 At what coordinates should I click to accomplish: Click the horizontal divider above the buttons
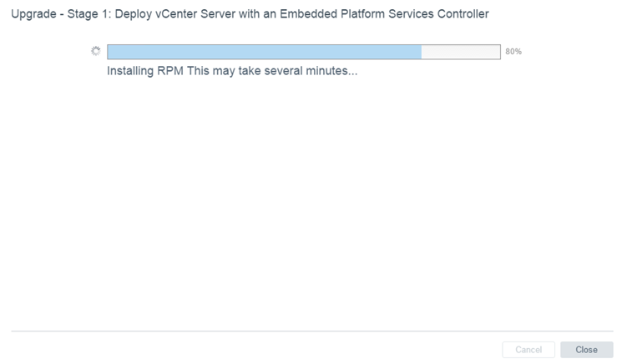point(312,331)
